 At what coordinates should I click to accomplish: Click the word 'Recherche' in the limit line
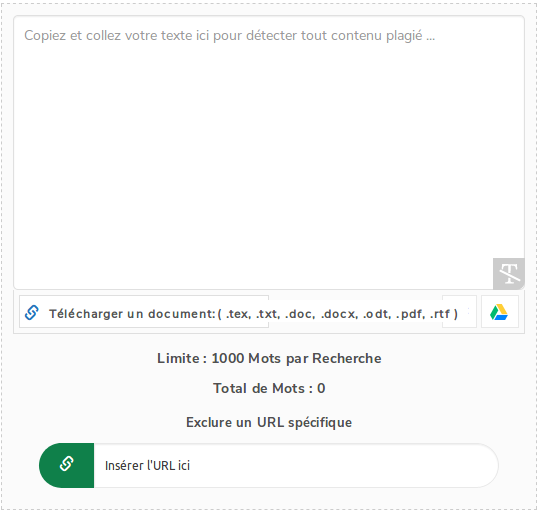(x=347, y=358)
